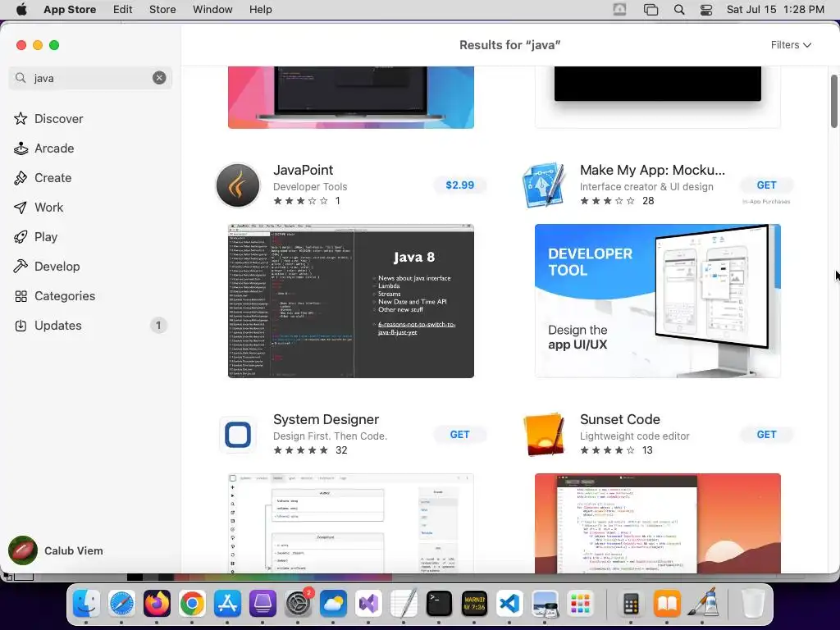The height and width of the screenshot is (630, 840).
Task: Open Books from the Dock
Action: point(666,604)
